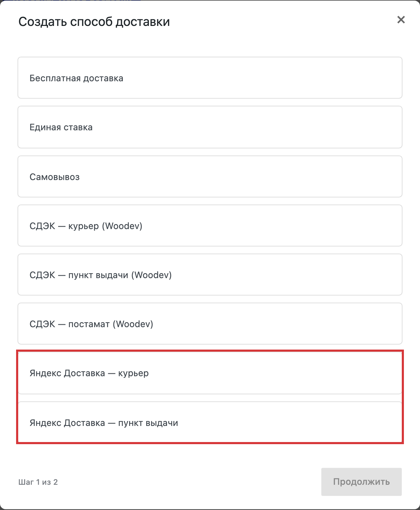
Task: Click the СДЭК — постамат (Woodev) label
Action: 91,324
